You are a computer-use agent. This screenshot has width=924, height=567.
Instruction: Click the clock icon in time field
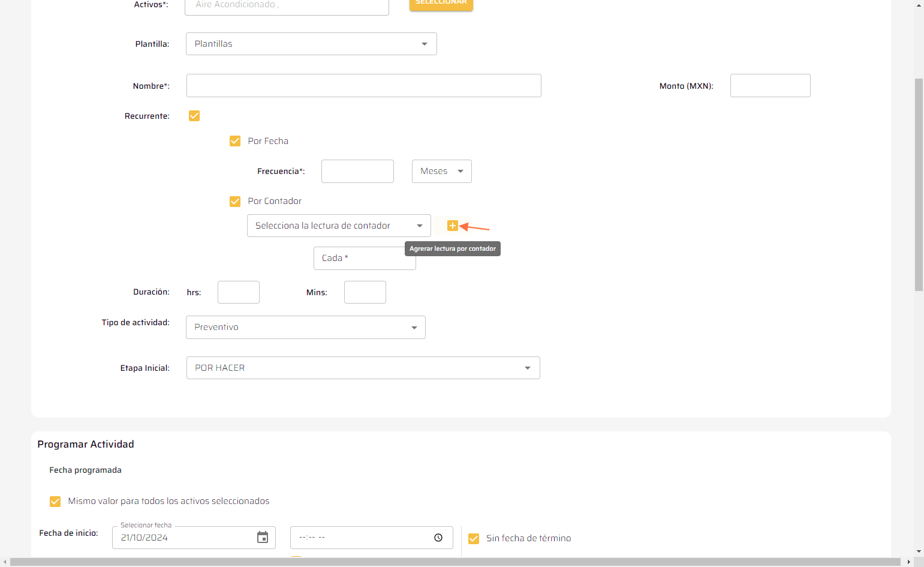point(438,538)
